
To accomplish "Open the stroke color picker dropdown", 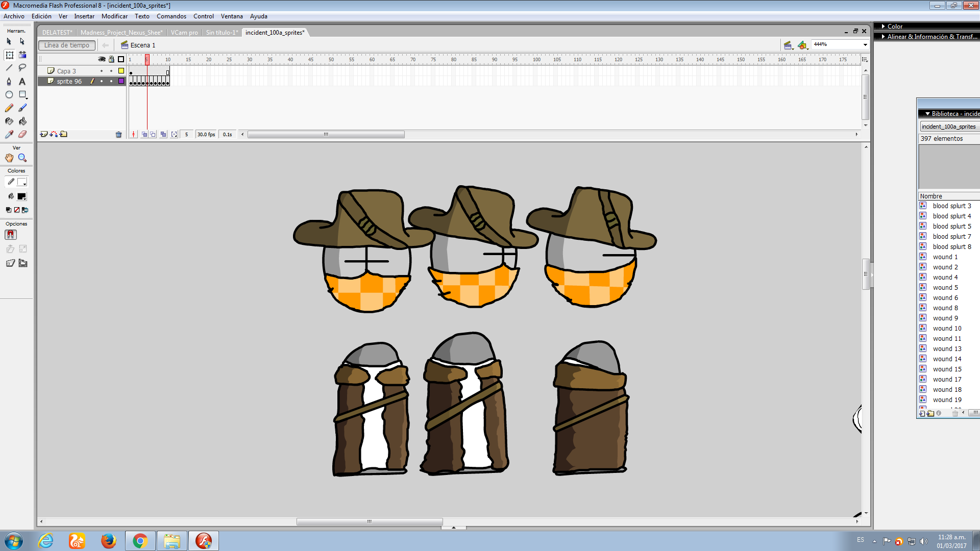I will pos(22,182).
